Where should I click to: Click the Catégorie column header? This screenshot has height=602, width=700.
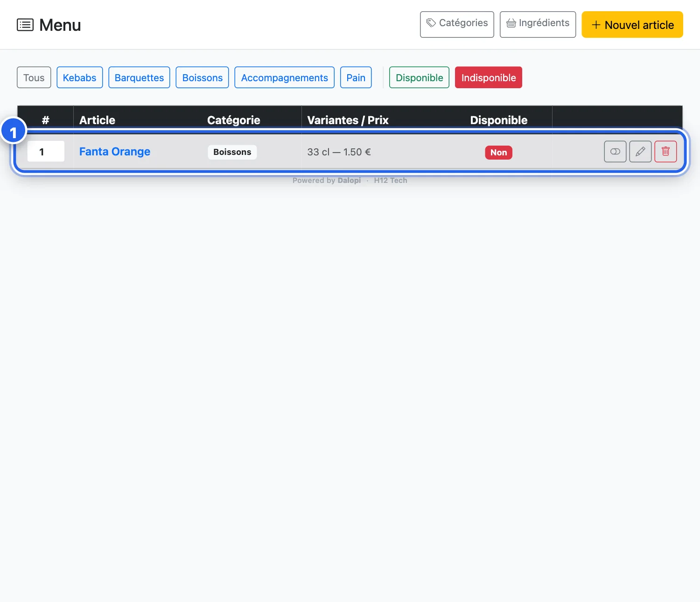234,120
